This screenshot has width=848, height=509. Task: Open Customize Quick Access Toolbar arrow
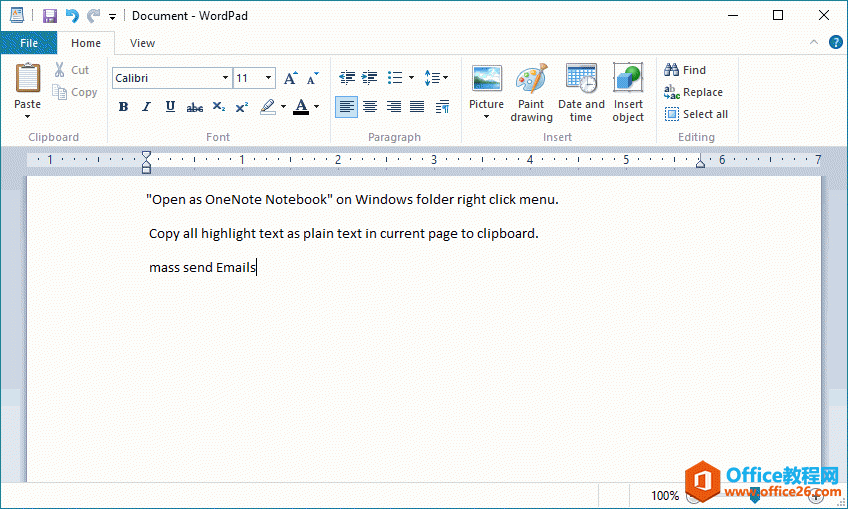click(x=112, y=17)
